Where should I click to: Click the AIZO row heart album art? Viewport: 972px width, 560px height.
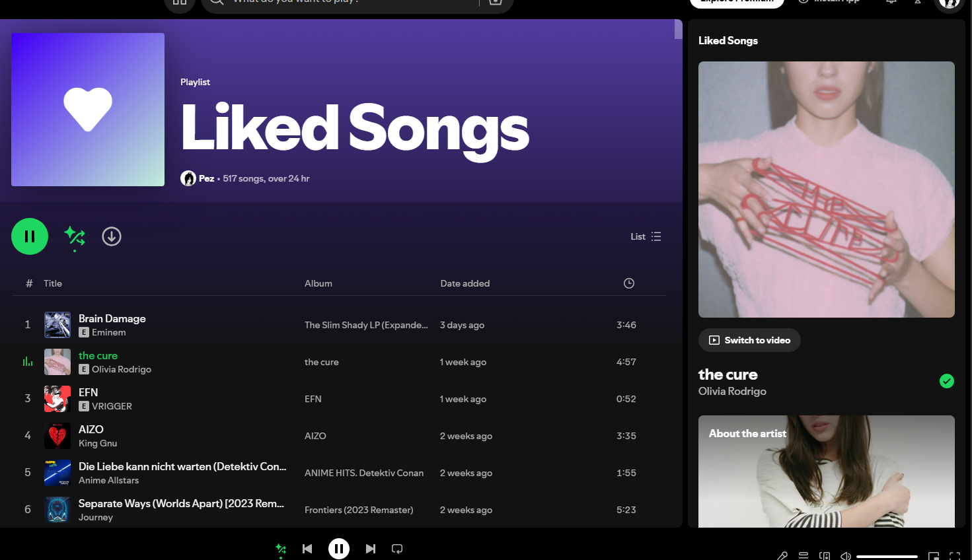click(x=57, y=436)
